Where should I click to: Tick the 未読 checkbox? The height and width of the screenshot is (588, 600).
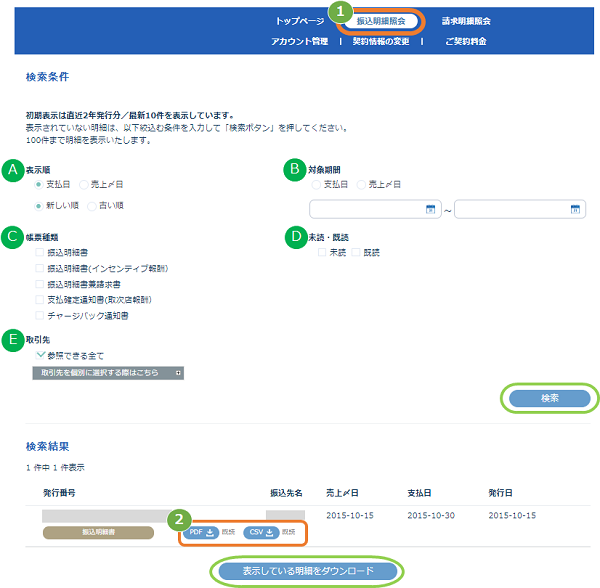322,253
